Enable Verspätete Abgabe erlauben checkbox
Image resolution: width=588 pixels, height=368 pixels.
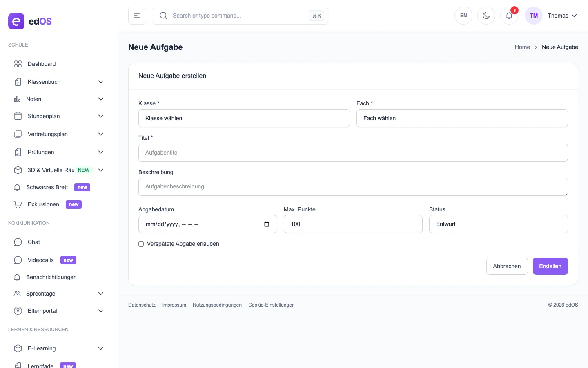(x=141, y=244)
